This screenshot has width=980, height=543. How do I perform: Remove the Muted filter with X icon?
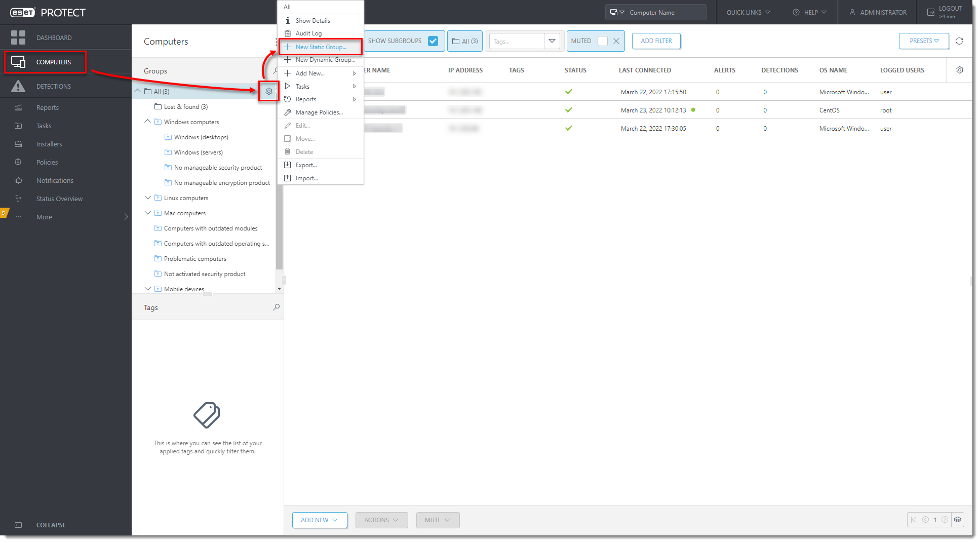(616, 41)
